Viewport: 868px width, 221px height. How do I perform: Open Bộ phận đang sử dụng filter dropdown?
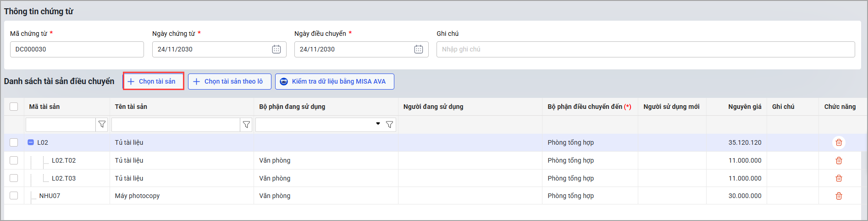pyautogui.click(x=377, y=124)
